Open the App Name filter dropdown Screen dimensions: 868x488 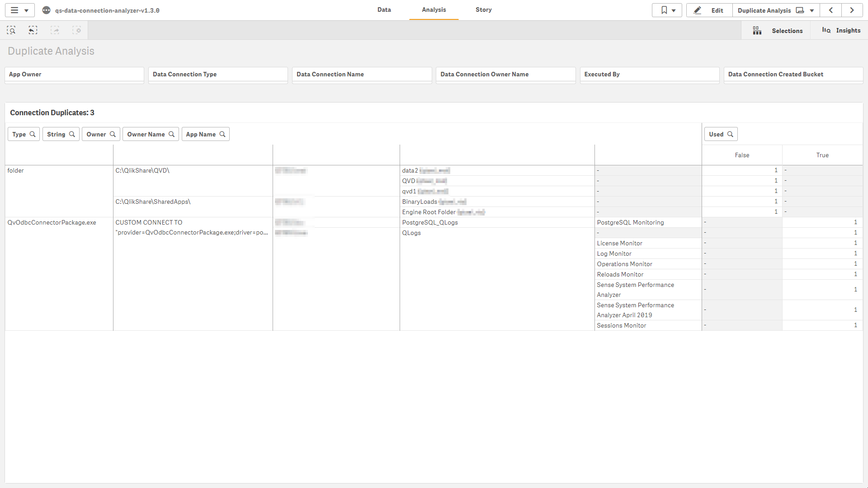click(x=206, y=133)
